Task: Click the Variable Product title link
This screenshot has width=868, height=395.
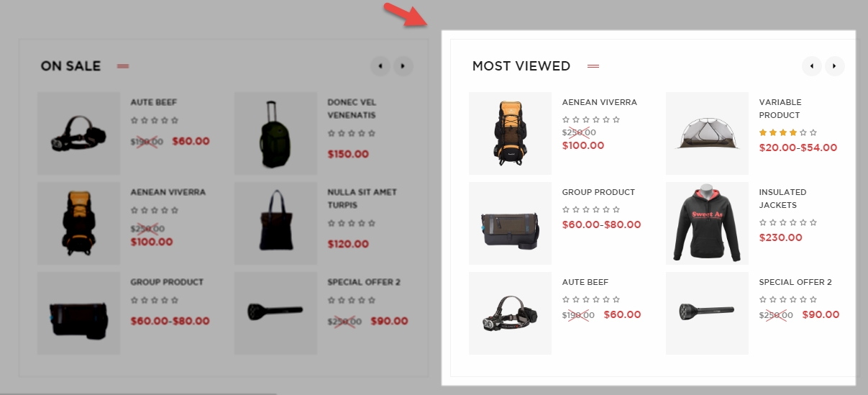Action: click(x=780, y=109)
